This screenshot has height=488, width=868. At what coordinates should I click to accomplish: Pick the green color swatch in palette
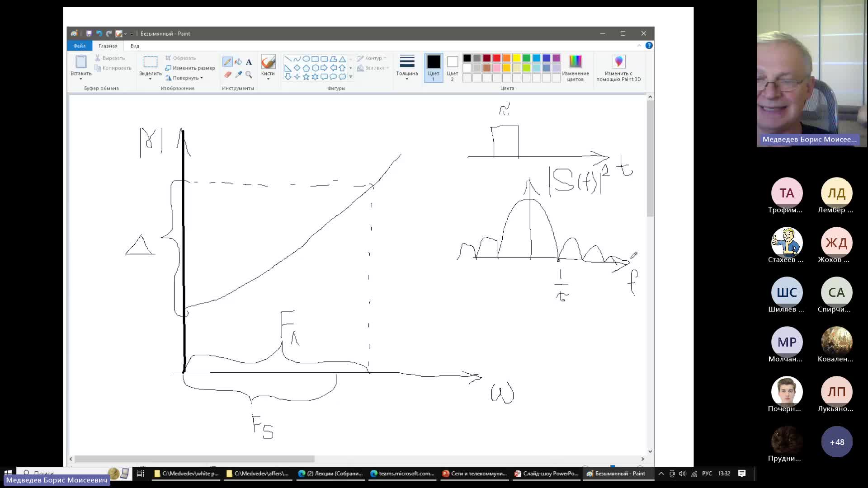(527, 58)
